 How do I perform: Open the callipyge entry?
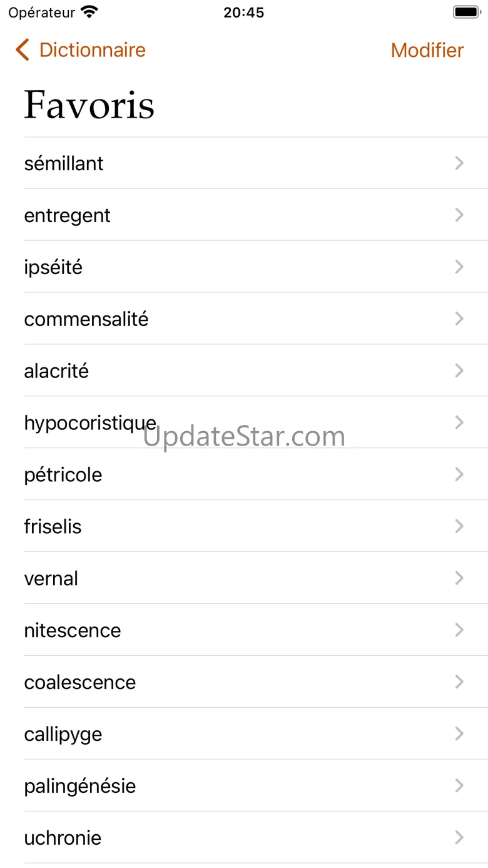tap(63, 735)
